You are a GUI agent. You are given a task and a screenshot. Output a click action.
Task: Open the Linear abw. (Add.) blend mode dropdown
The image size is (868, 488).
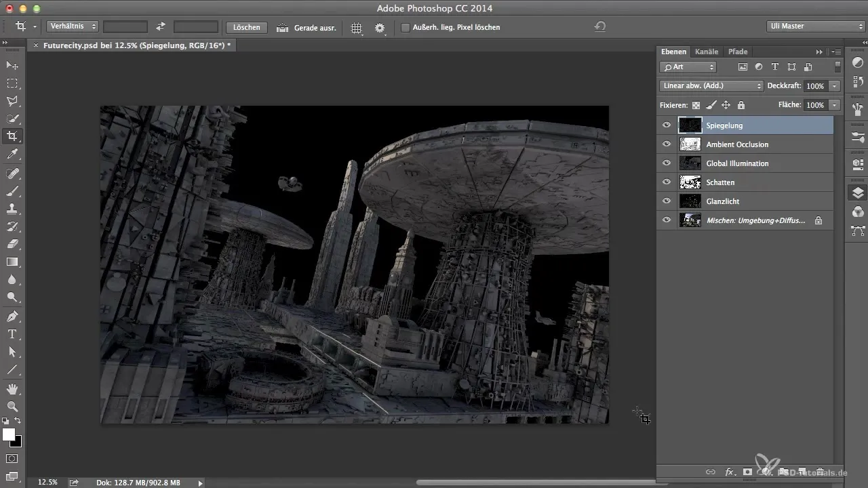pyautogui.click(x=711, y=86)
